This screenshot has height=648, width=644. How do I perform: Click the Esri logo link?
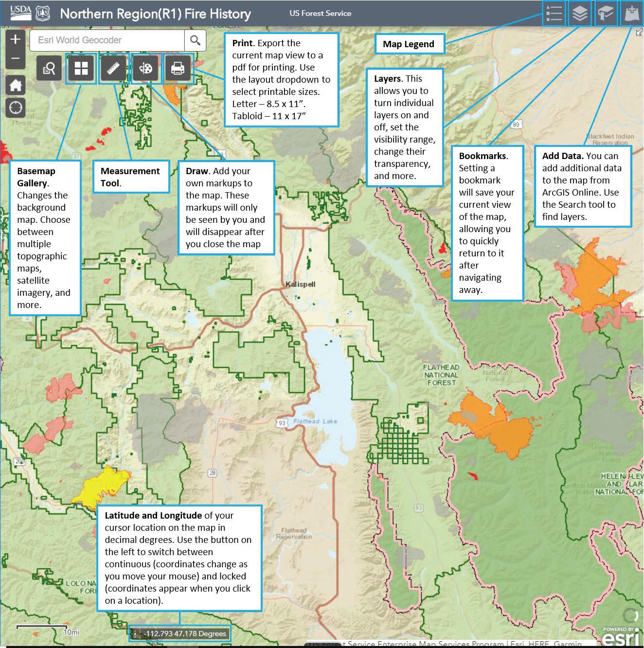click(x=620, y=636)
